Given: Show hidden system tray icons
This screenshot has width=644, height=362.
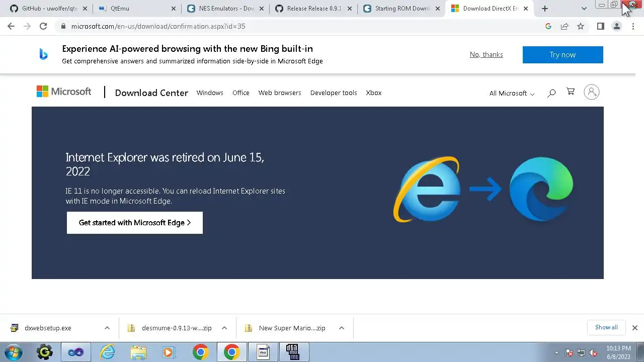Looking at the screenshot, I should pos(556,352).
